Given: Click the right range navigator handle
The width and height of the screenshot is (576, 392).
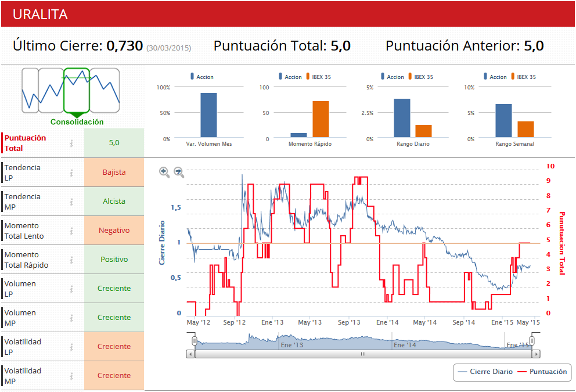Looking at the screenshot, I should tap(531, 340).
